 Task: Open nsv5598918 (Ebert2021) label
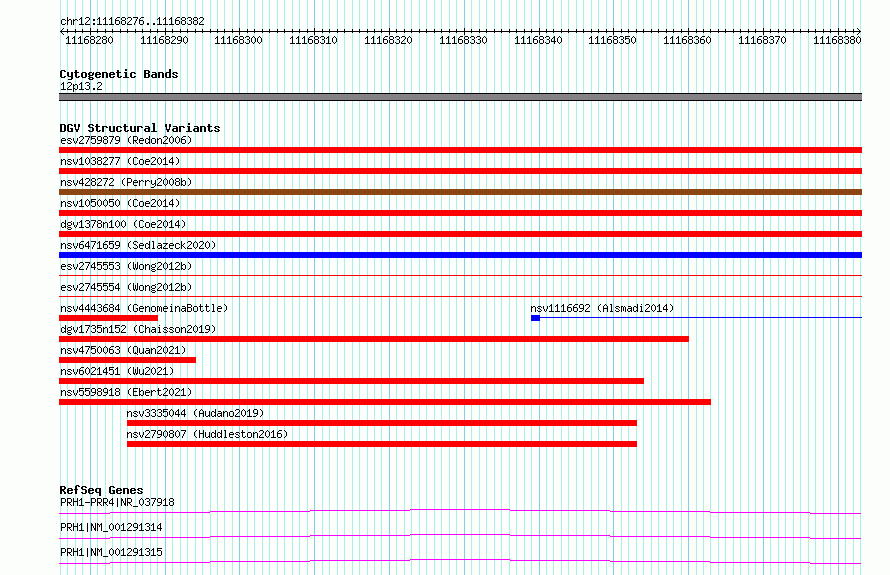click(126, 392)
